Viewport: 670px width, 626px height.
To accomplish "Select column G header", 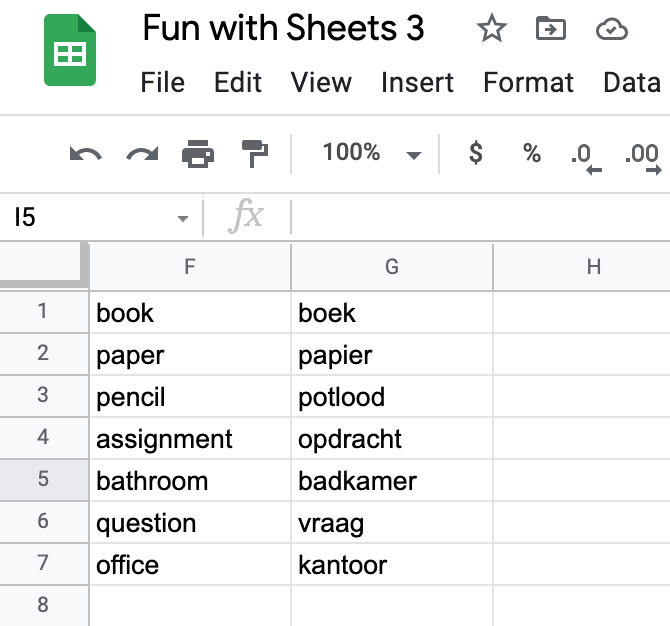I will [391, 266].
